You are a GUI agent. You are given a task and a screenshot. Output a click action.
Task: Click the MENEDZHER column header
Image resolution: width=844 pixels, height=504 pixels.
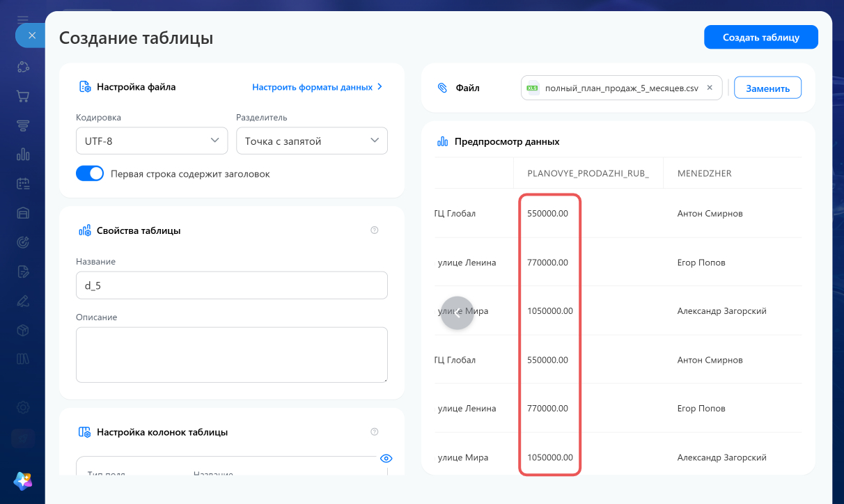pos(705,173)
